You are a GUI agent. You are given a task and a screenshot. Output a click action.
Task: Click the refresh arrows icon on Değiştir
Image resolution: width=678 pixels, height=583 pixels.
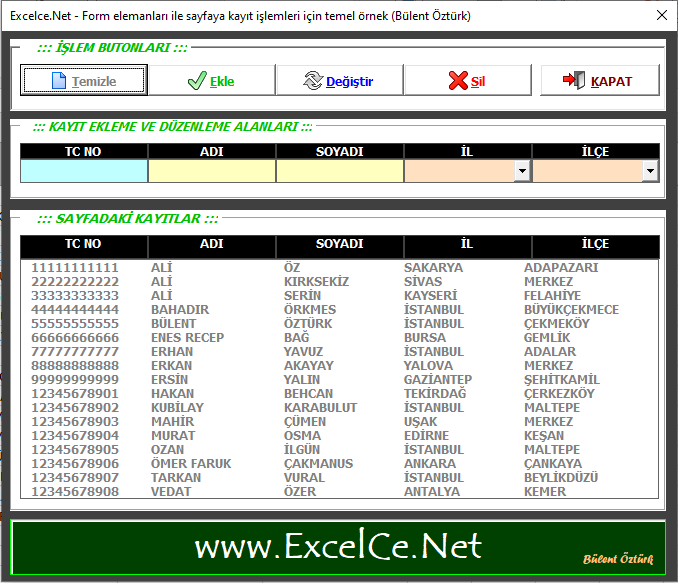tap(313, 80)
